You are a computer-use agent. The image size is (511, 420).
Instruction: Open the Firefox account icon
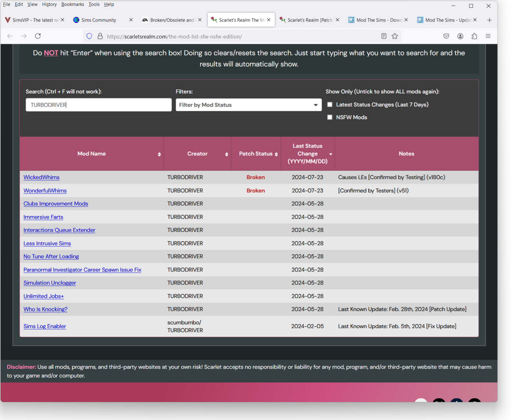pyautogui.click(x=460, y=36)
